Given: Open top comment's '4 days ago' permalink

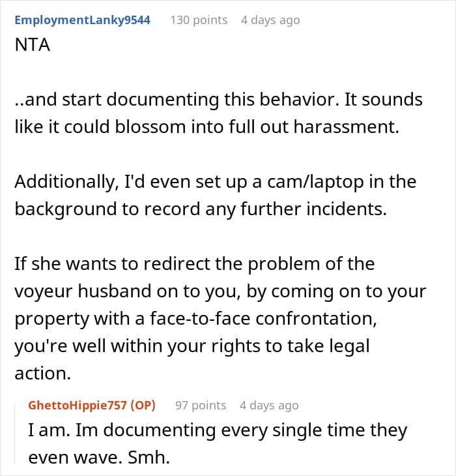Looking at the screenshot, I should [270, 20].
